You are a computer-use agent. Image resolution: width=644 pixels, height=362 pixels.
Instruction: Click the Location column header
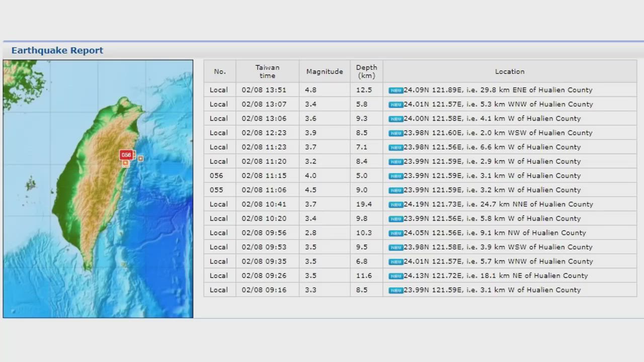[509, 71]
